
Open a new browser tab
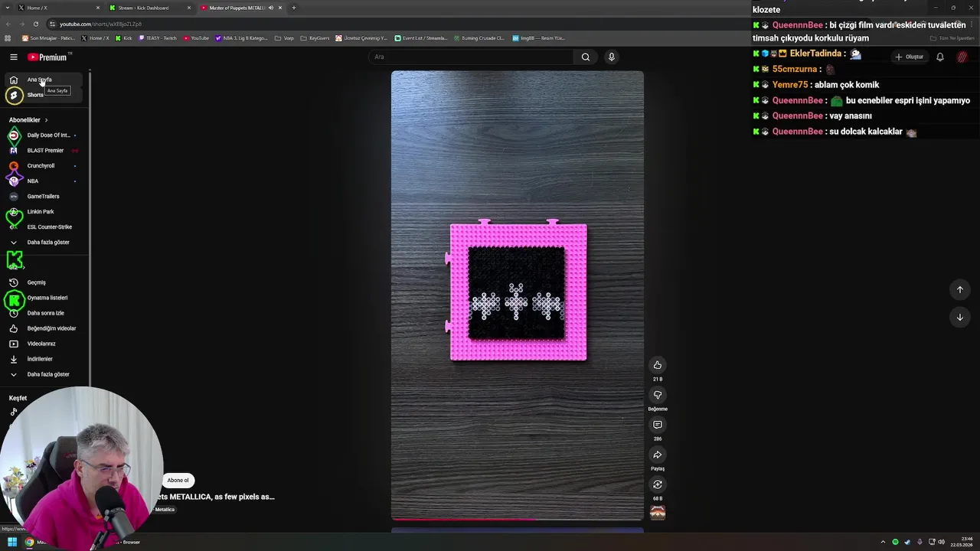point(293,8)
